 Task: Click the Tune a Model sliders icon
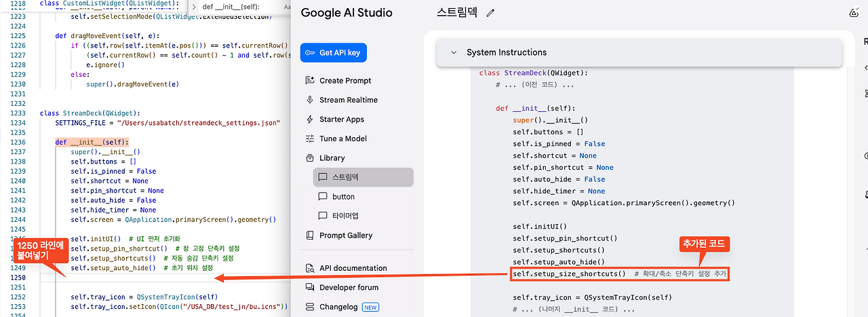(310, 138)
